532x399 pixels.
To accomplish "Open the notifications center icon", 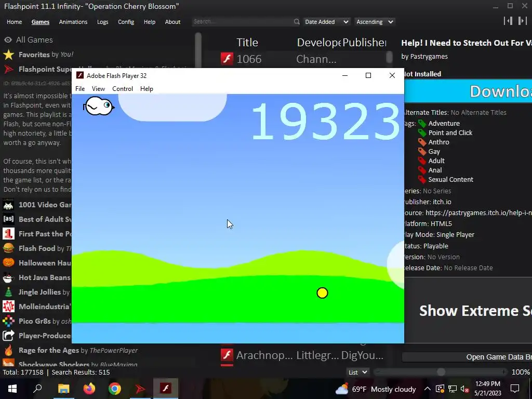I will point(515,389).
